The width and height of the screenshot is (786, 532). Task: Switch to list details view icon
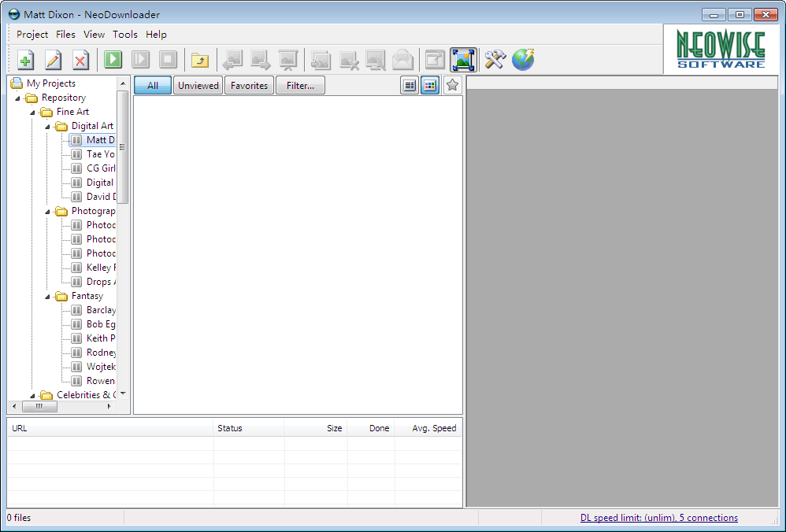pos(410,86)
